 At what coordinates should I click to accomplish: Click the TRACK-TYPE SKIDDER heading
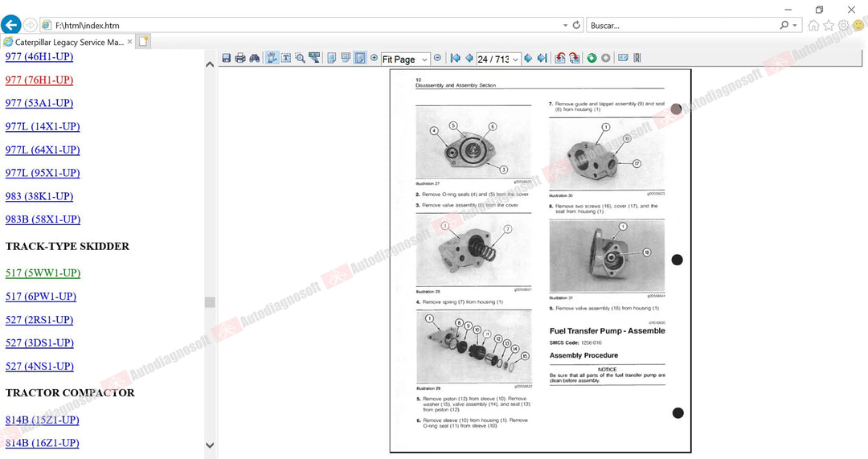68,247
